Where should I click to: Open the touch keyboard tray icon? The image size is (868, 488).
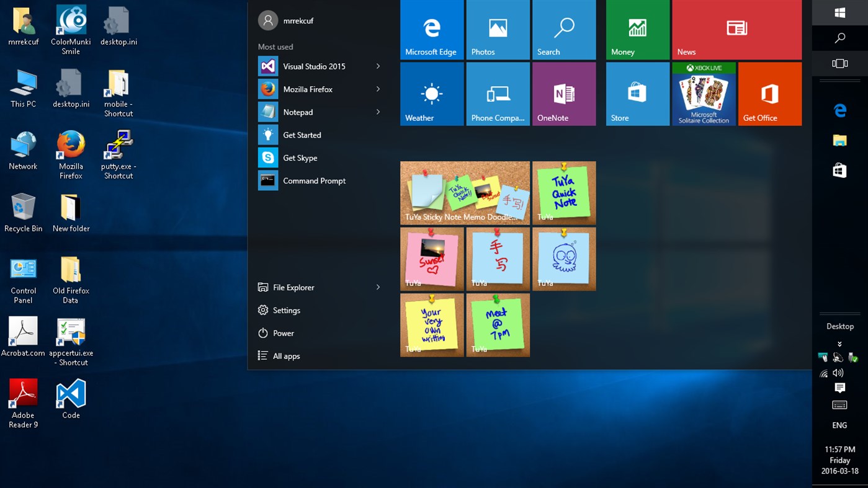(840, 405)
